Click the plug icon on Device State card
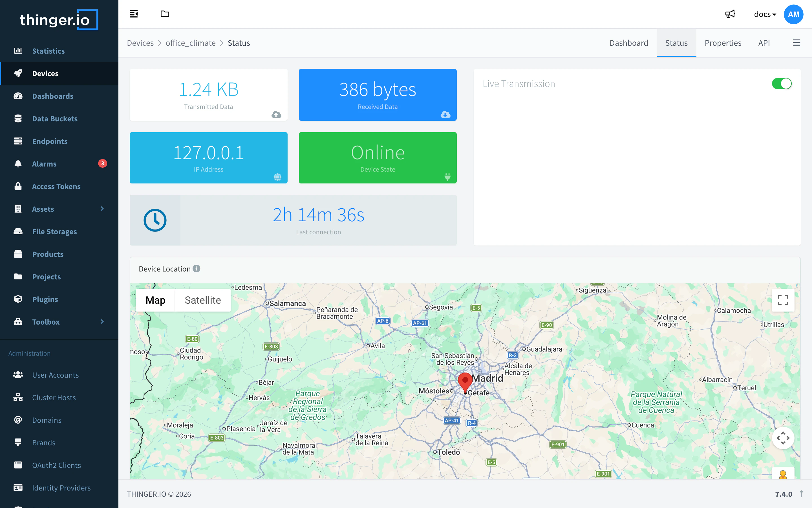 (447, 177)
